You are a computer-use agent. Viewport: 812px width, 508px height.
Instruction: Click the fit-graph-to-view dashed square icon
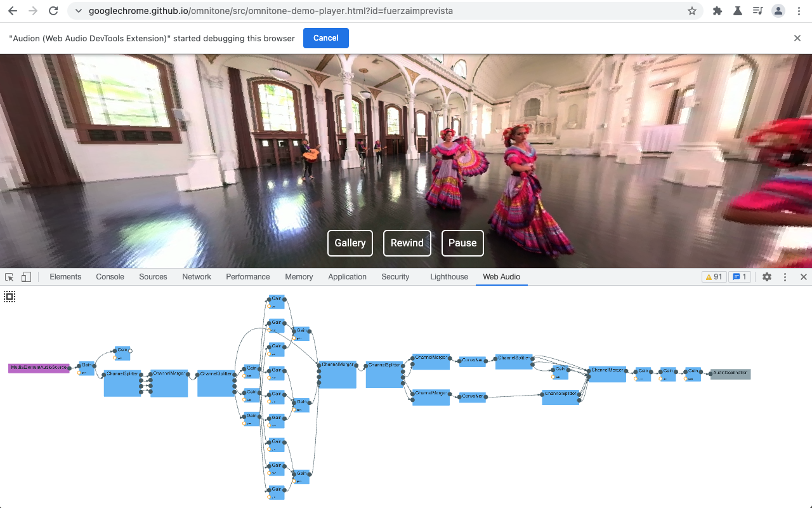pyautogui.click(x=10, y=297)
